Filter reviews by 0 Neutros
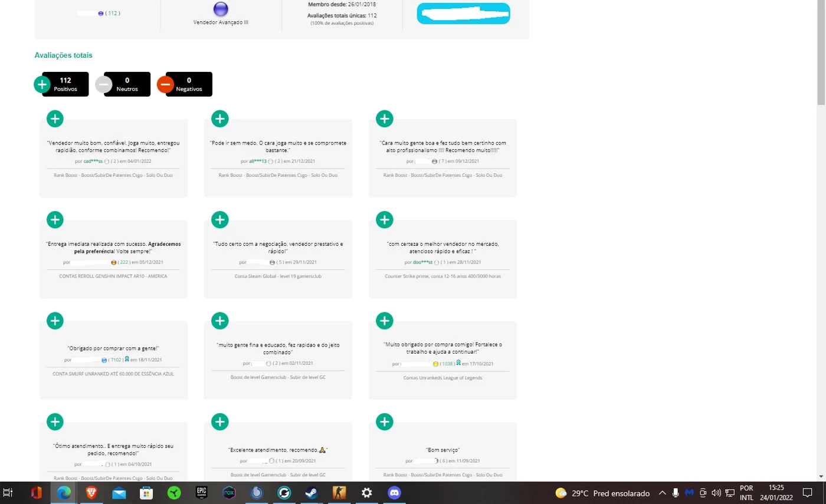826x504 pixels. click(x=127, y=84)
